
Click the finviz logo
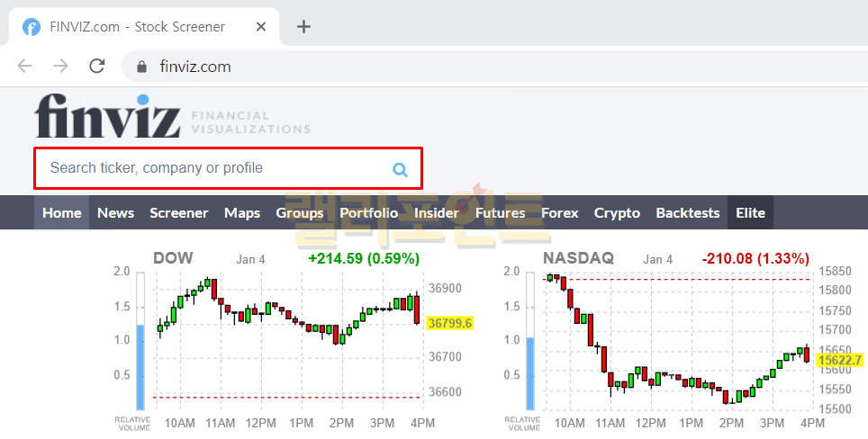(x=108, y=117)
